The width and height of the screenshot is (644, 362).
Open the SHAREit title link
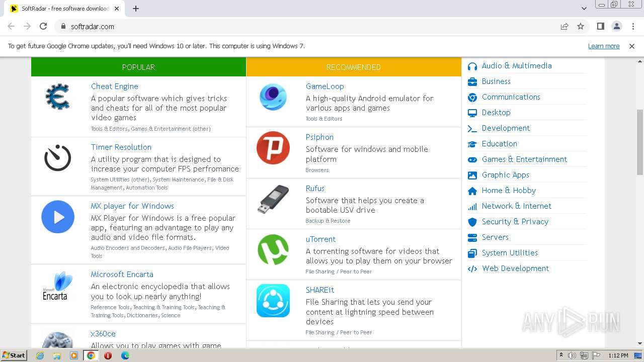click(x=320, y=290)
